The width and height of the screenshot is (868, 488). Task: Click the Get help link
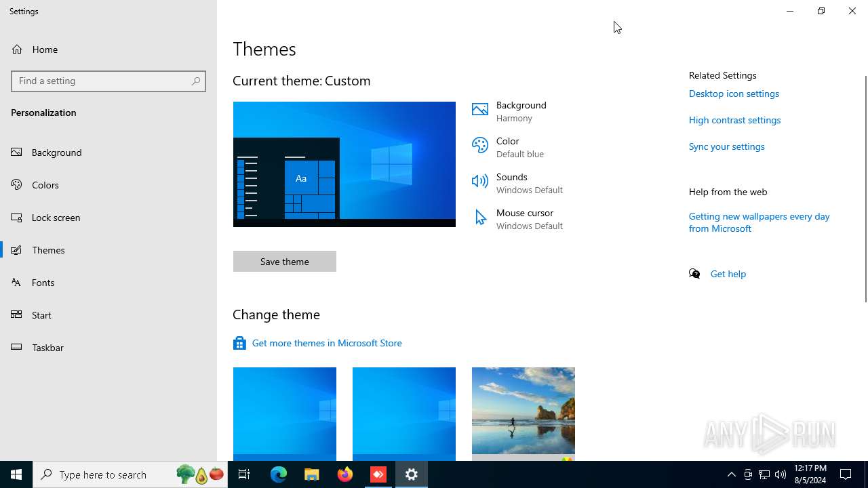pos(728,274)
